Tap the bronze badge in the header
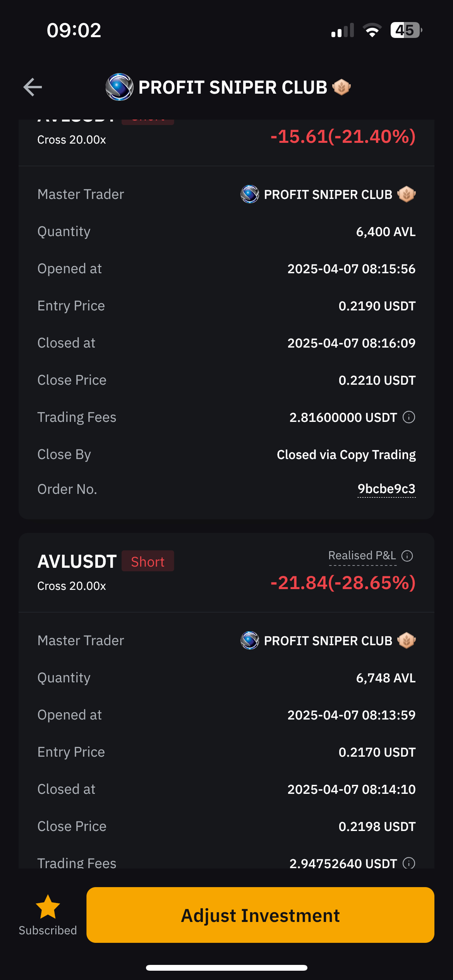Image resolution: width=453 pixels, height=980 pixels. point(341,87)
